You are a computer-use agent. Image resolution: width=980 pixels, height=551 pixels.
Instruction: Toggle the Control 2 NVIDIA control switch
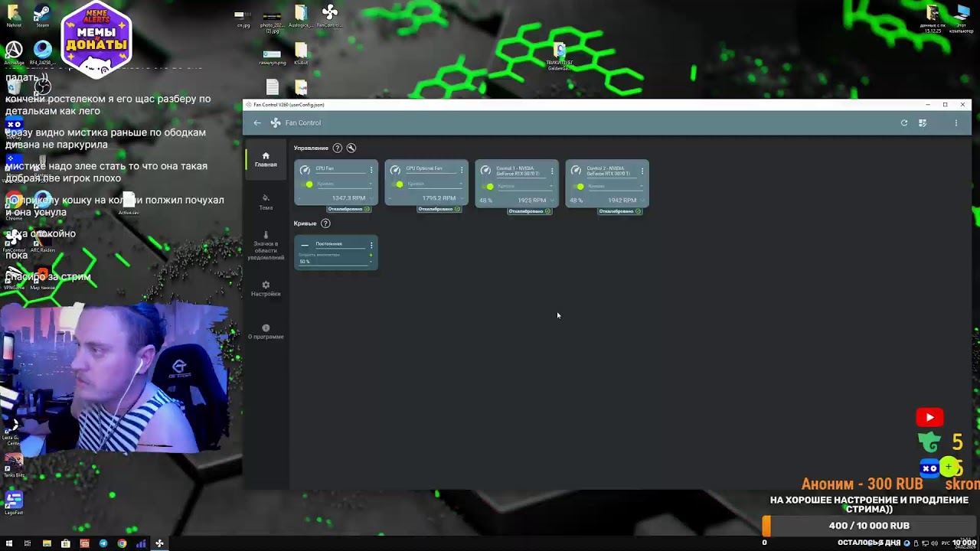pos(579,186)
